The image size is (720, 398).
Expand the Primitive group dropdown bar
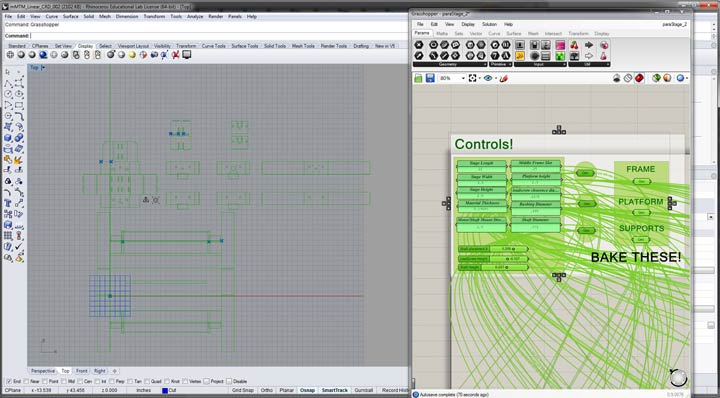point(500,65)
